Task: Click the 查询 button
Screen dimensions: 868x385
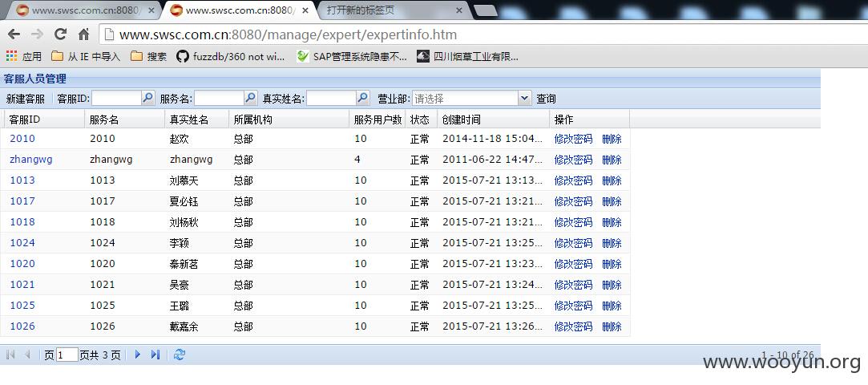Action: tap(546, 99)
